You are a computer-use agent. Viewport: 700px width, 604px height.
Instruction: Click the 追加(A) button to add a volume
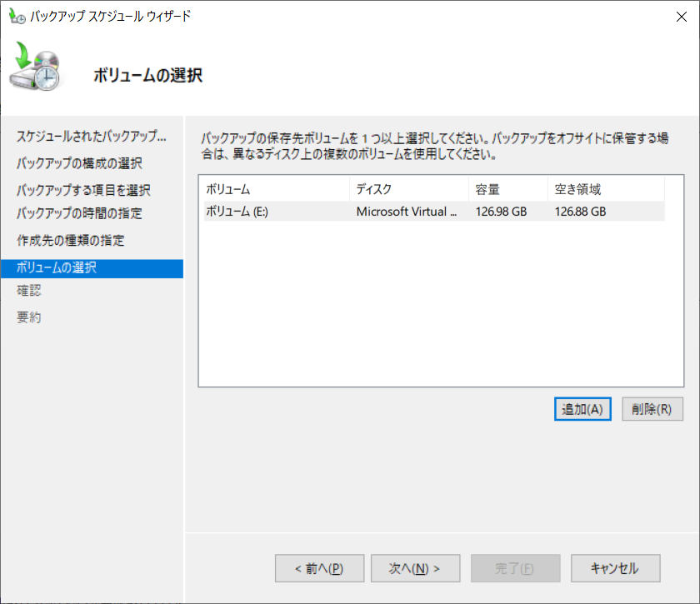[x=582, y=408]
